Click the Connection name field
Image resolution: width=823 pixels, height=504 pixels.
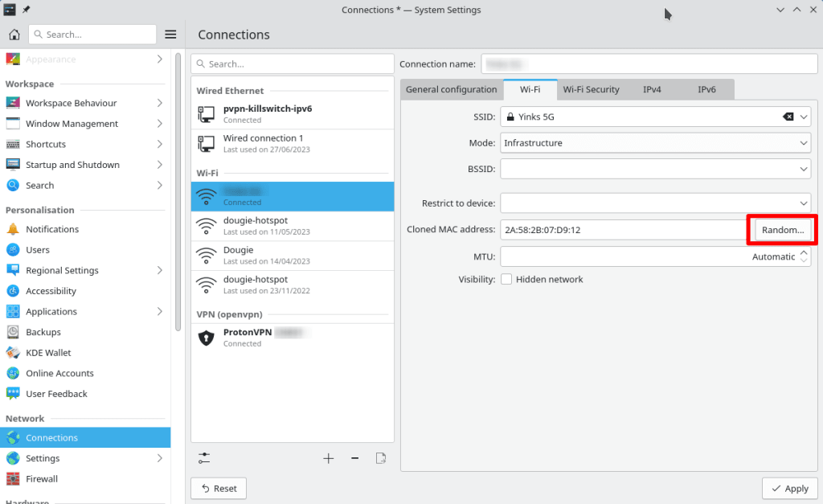(x=649, y=64)
